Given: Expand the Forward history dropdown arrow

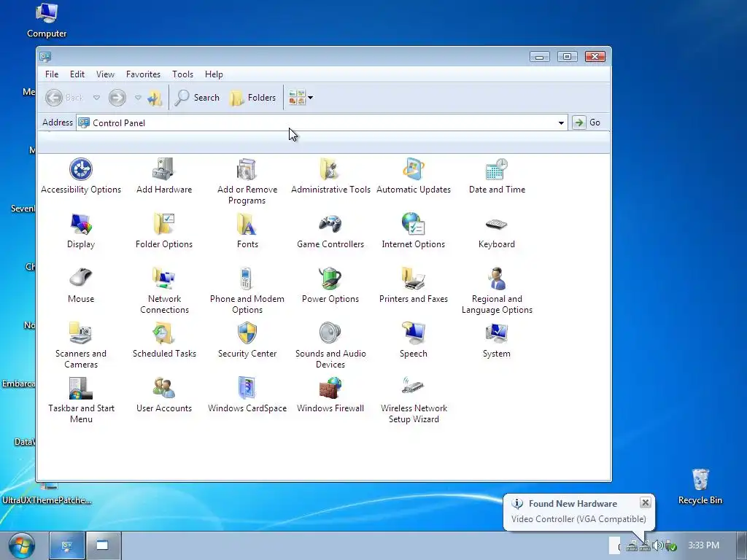Looking at the screenshot, I should [138, 98].
